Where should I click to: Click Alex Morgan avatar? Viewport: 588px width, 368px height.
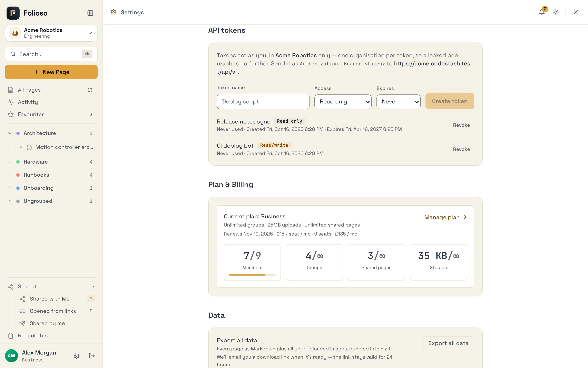[x=11, y=356]
